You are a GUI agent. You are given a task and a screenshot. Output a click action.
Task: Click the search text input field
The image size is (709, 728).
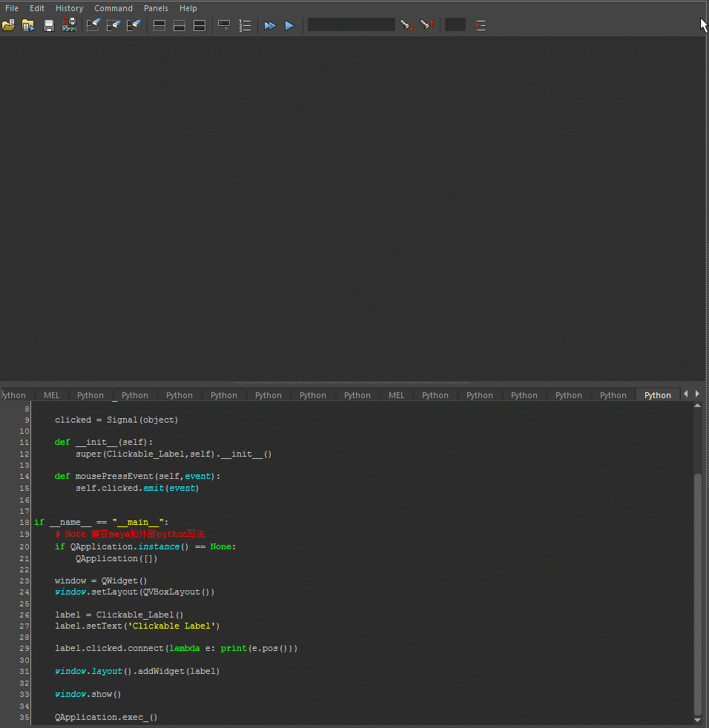click(351, 25)
